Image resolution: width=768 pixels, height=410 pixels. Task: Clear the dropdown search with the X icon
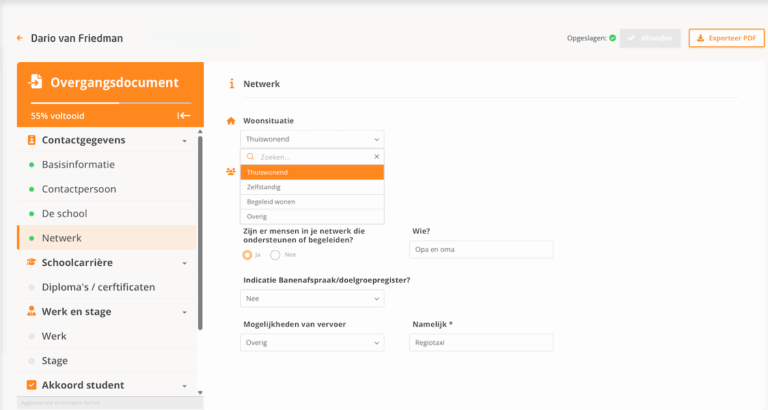[377, 157]
